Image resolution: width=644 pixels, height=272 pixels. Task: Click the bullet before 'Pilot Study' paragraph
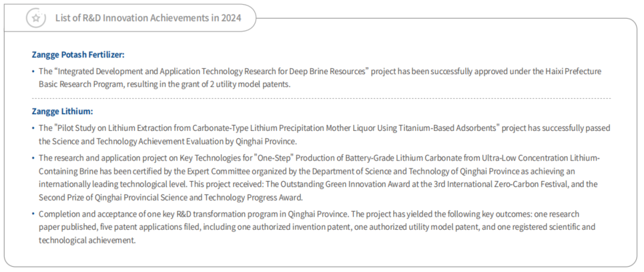[x=33, y=128]
